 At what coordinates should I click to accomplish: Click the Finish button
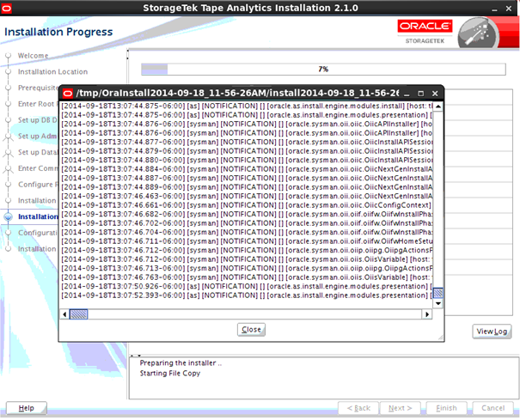(x=446, y=408)
